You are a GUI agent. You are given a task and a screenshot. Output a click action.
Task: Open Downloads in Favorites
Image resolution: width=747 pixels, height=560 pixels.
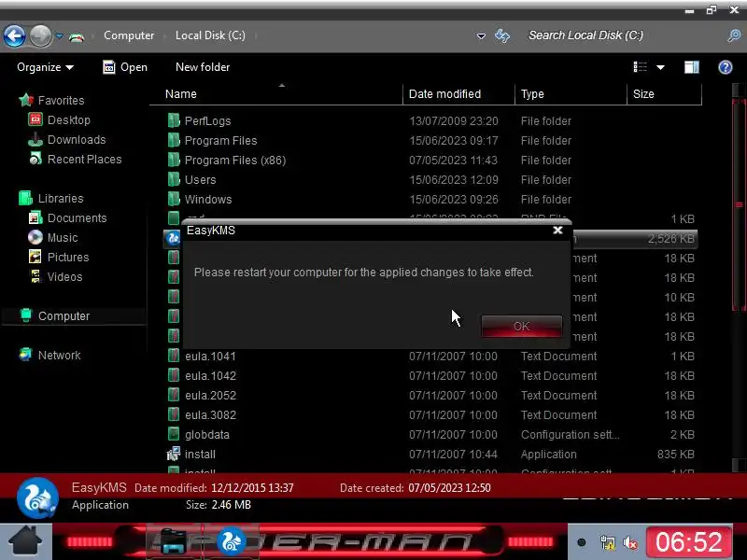tap(77, 139)
